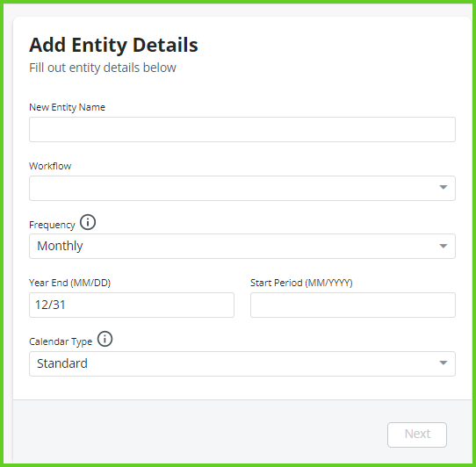Click the Workflow dropdown arrow

444,188
